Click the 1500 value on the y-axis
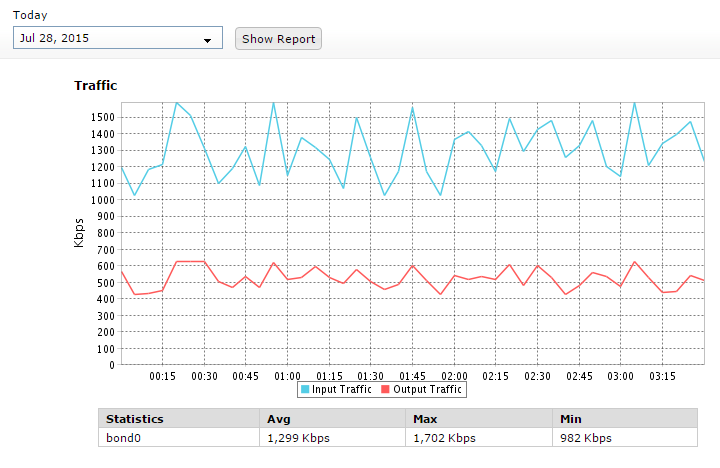The width and height of the screenshot is (720, 468). point(102,118)
